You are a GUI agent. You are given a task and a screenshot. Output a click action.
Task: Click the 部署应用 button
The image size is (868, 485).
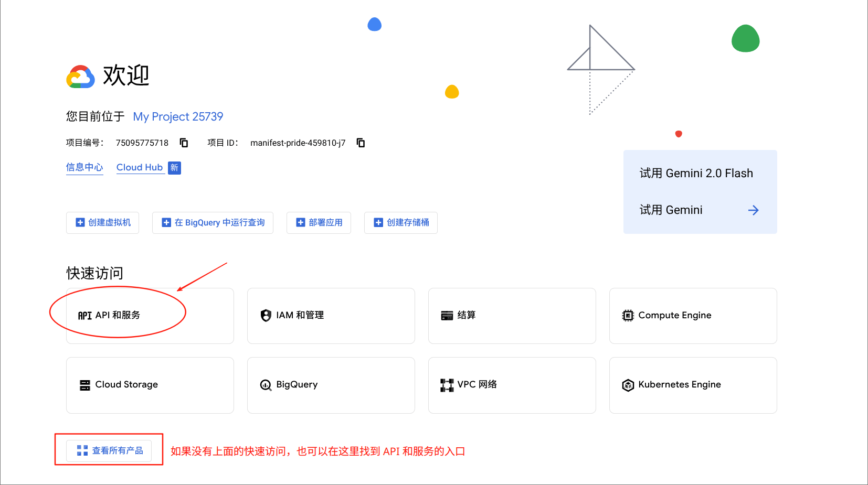[319, 222]
